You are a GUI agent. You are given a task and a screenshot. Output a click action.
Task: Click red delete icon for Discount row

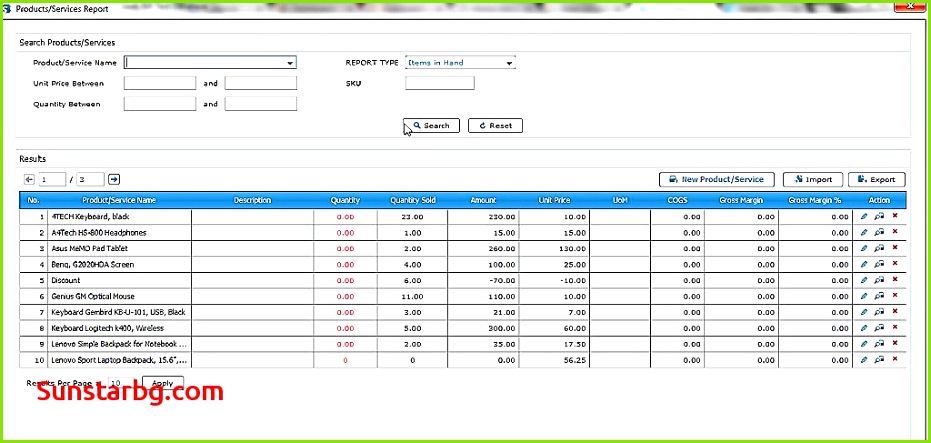894,280
